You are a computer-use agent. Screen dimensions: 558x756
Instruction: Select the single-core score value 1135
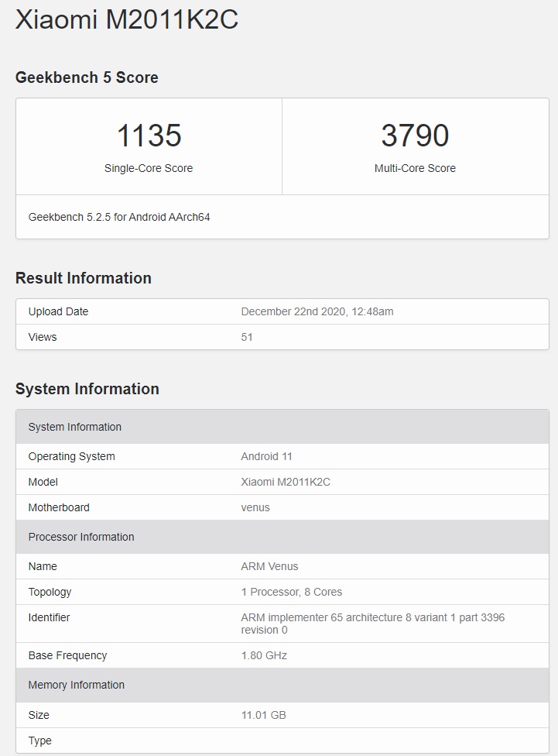[x=149, y=136]
